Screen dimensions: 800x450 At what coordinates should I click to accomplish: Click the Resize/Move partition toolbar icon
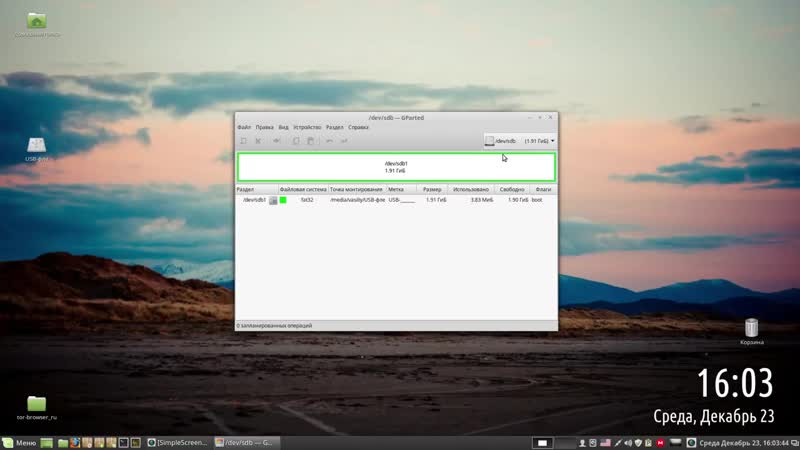276,141
